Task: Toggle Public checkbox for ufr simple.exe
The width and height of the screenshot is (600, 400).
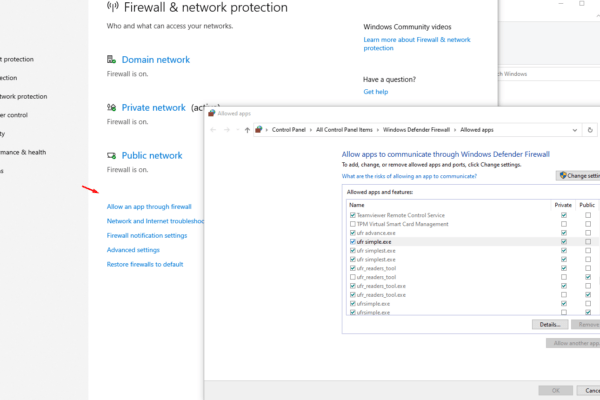Action: click(588, 242)
